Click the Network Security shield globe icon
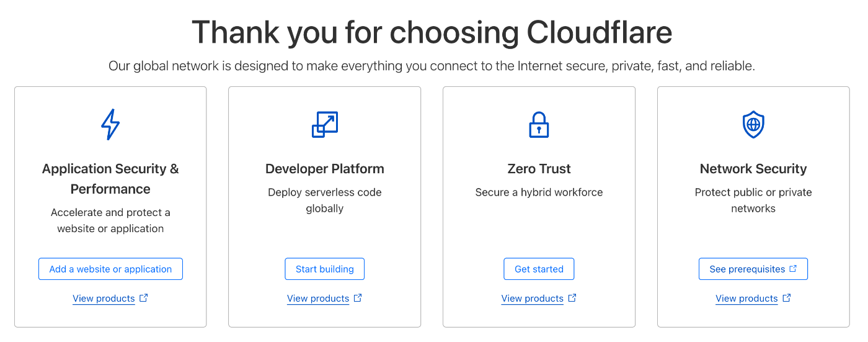 click(x=753, y=124)
